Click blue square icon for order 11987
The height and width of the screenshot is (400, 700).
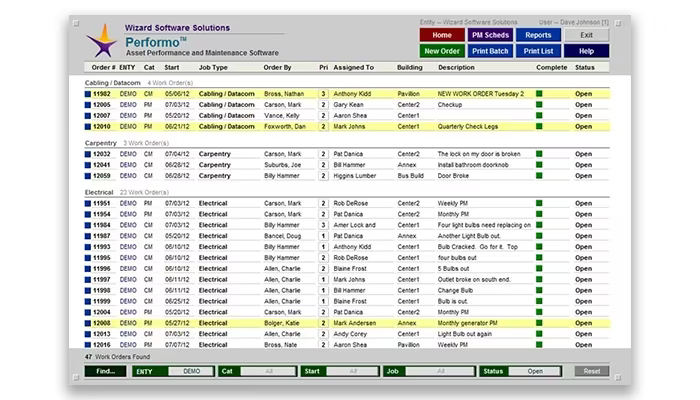[88, 236]
